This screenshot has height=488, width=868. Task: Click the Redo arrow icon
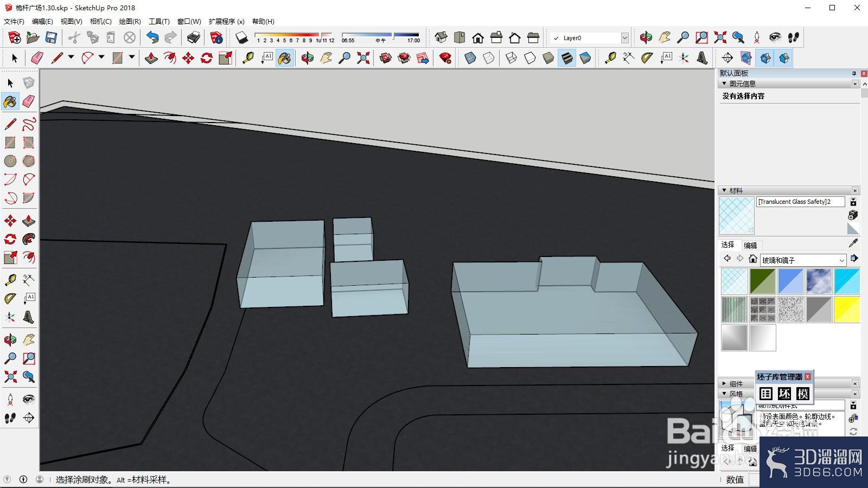[x=170, y=37]
